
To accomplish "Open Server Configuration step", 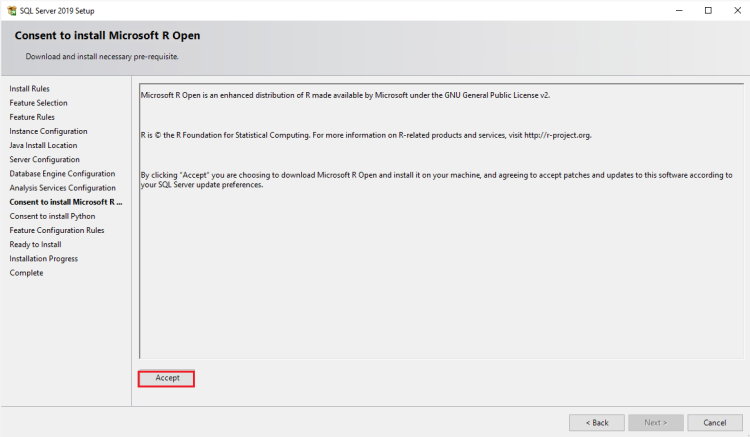I will [44, 159].
